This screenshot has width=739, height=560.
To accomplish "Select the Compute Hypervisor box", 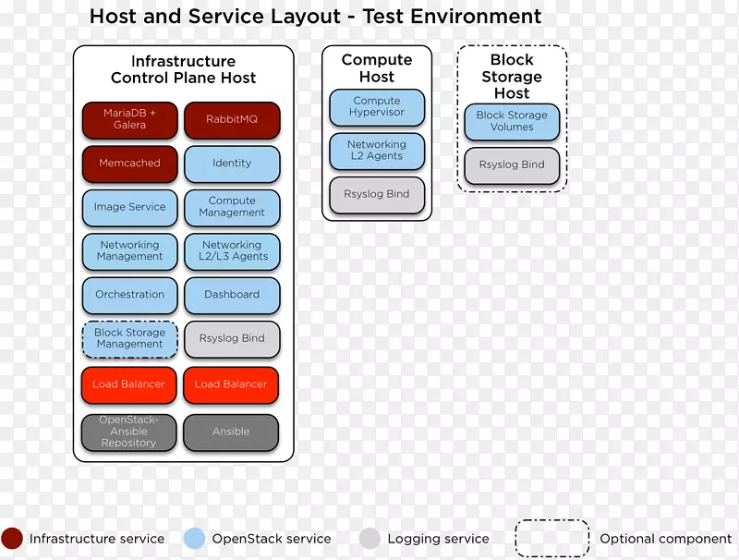I will [376, 107].
